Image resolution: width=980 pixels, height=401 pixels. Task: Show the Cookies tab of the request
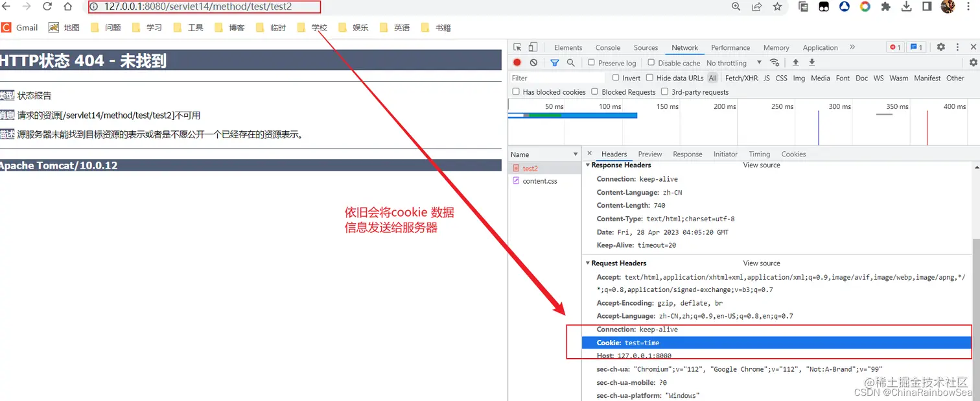[793, 154]
